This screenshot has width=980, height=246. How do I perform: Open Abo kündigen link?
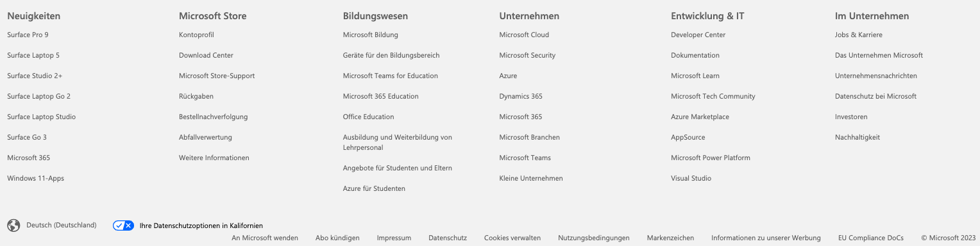(x=337, y=238)
